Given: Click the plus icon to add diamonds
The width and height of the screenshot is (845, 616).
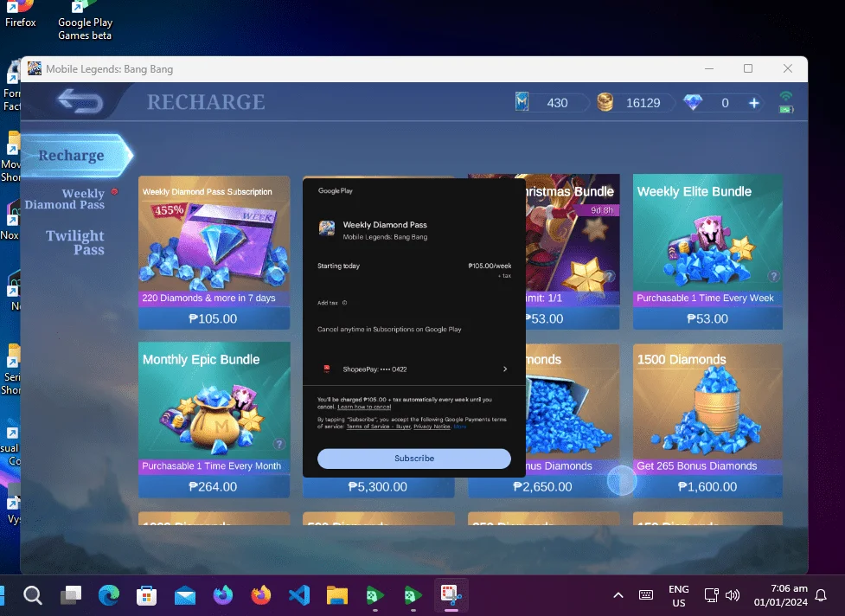Looking at the screenshot, I should [754, 103].
